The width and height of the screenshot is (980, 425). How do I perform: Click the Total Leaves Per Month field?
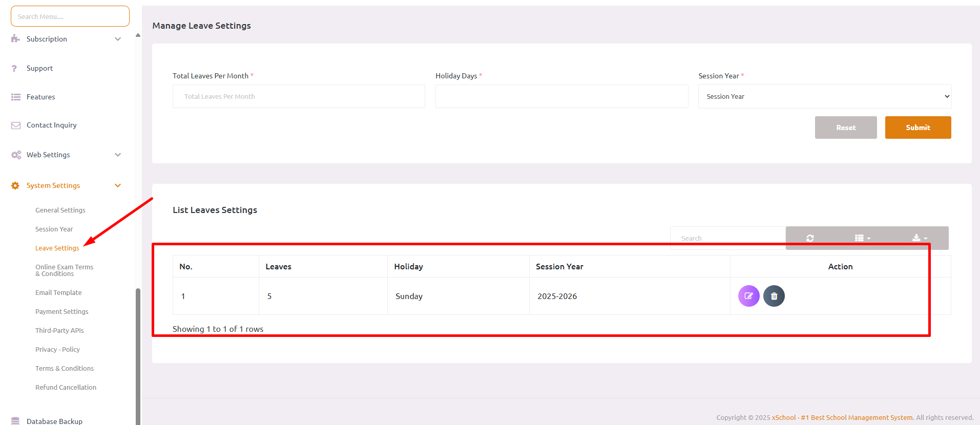click(299, 96)
